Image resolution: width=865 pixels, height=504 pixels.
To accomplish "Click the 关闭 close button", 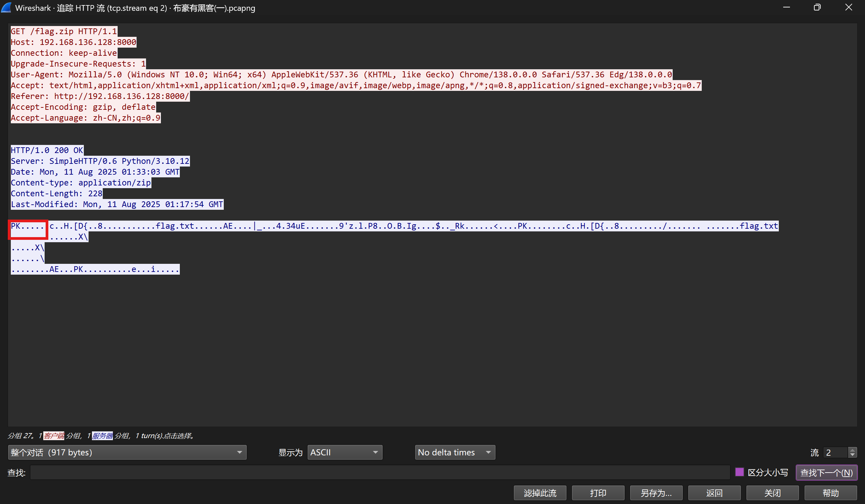I will click(x=772, y=493).
